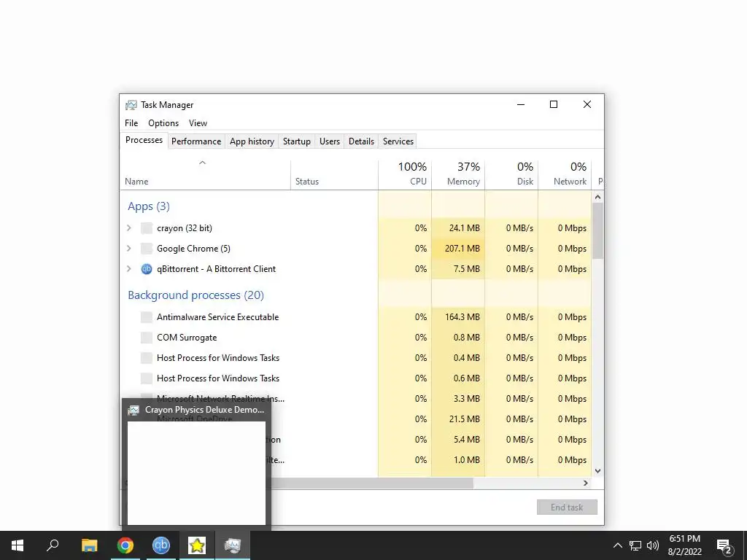747x560 pixels.
Task: Click the Antimalware Service Executable icon
Action: [146, 317]
